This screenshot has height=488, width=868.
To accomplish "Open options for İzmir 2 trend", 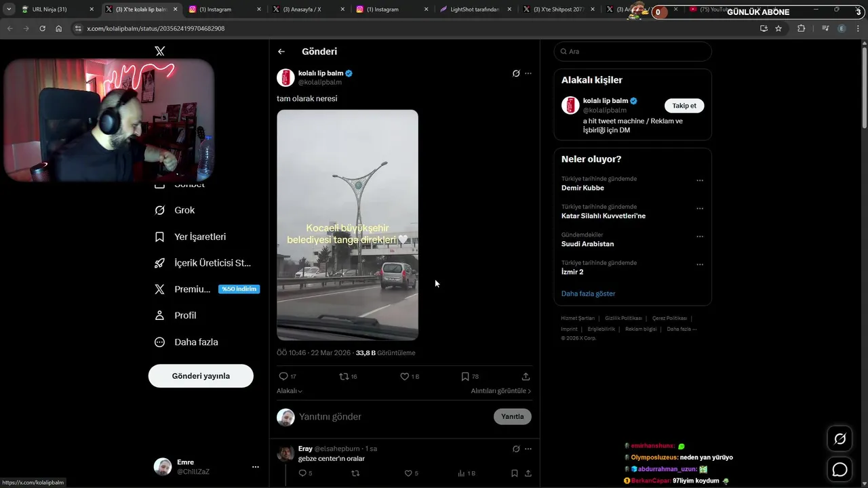I will click(x=700, y=264).
